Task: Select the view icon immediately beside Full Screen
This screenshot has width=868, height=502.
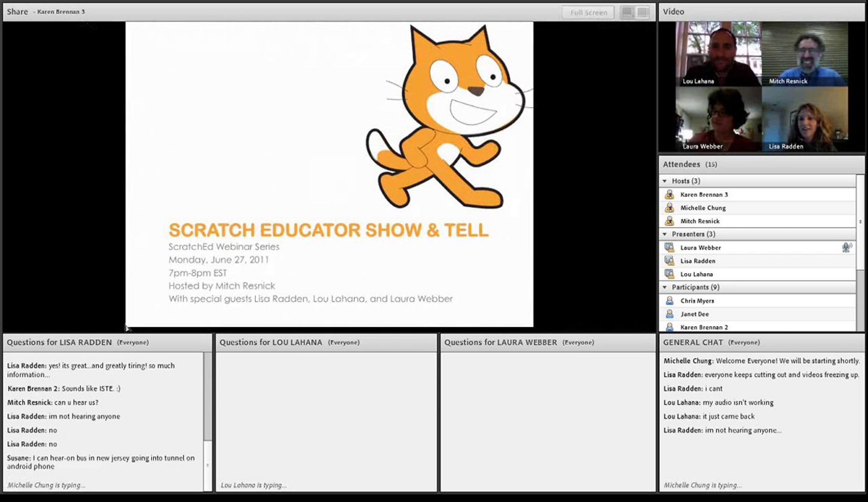Action: 627,13
